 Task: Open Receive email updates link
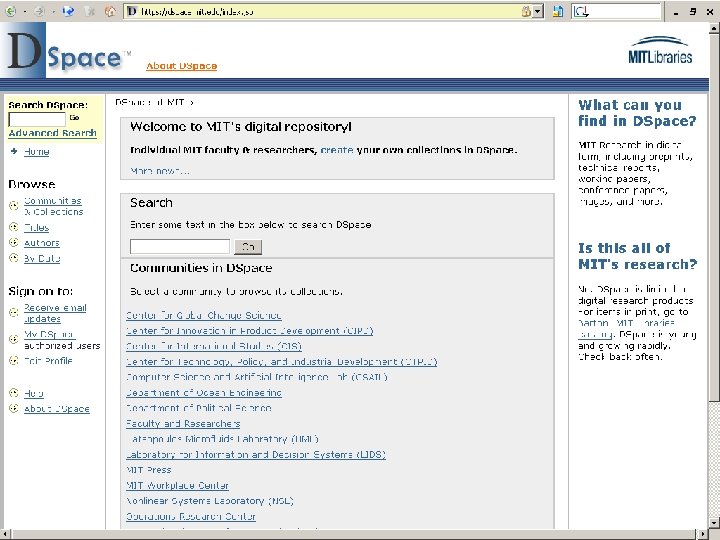pyautogui.click(x=55, y=313)
